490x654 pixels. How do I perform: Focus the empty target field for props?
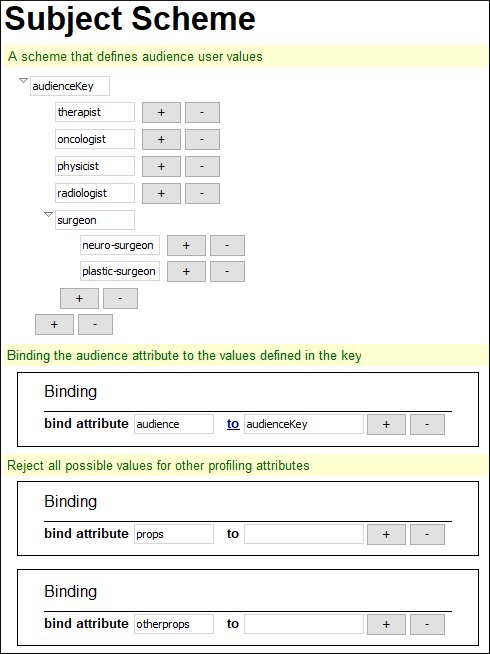click(304, 534)
